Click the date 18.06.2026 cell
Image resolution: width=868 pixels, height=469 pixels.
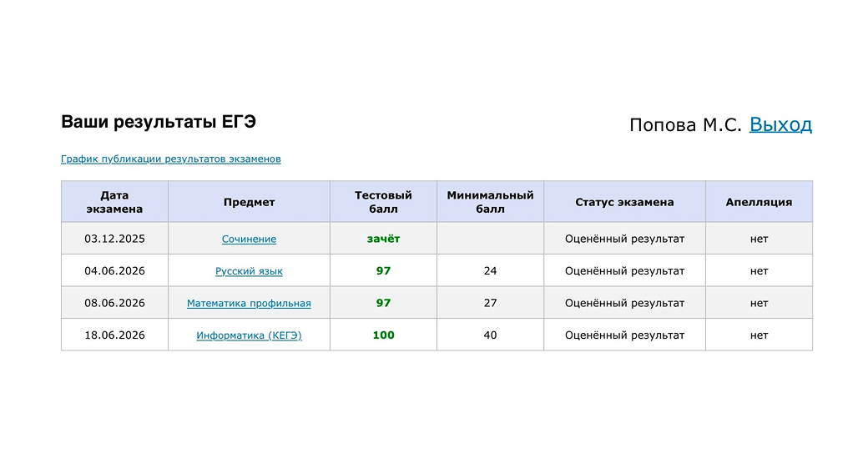point(114,335)
